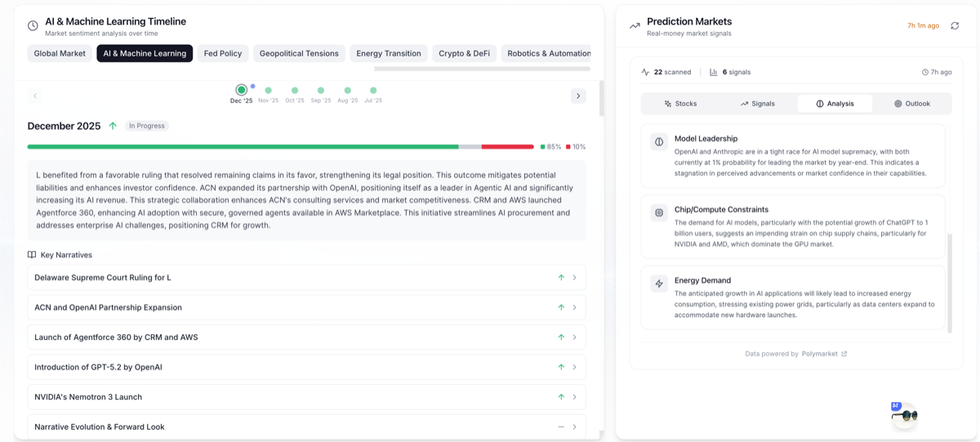
Task: Click up arrow on ACN and OpenAI Partnership row
Action: click(561, 307)
